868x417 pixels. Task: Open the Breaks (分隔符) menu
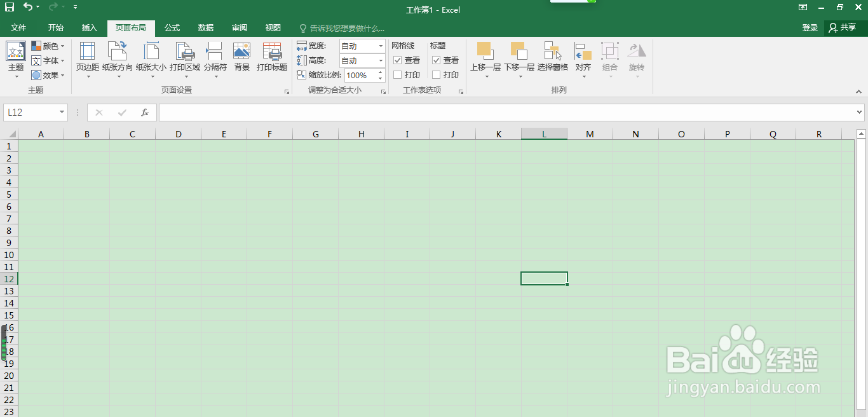pyautogui.click(x=215, y=60)
